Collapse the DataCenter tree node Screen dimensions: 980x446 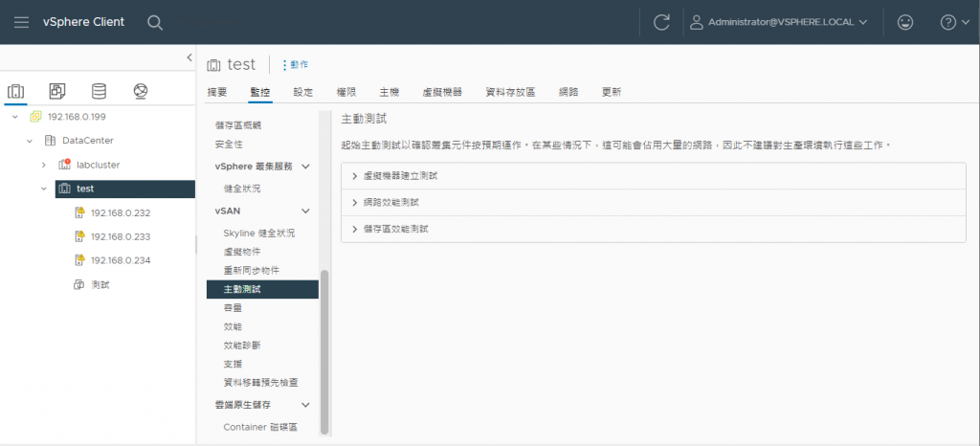click(x=30, y=141)
